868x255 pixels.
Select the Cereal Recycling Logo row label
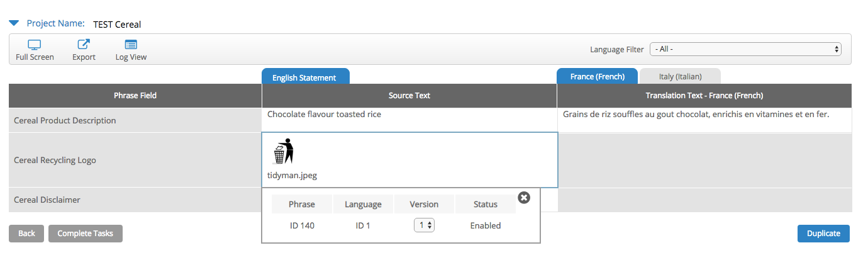(55, 160)
